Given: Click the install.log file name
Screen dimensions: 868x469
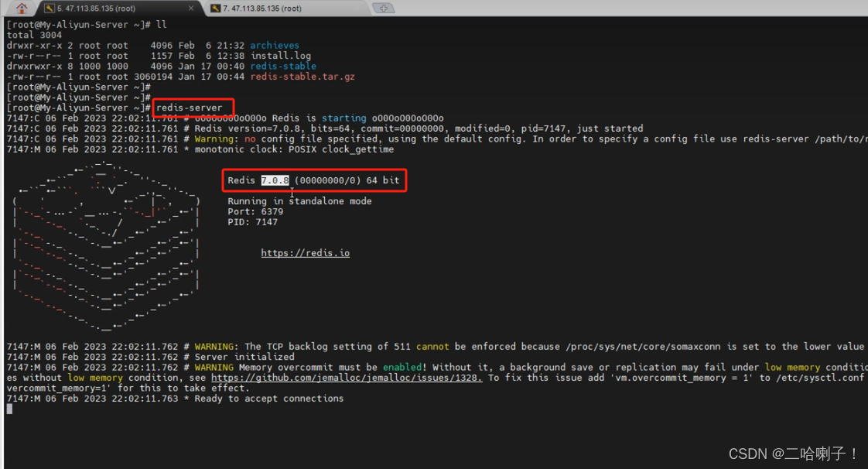Looking at the screenshot, I should coord(281,56).
